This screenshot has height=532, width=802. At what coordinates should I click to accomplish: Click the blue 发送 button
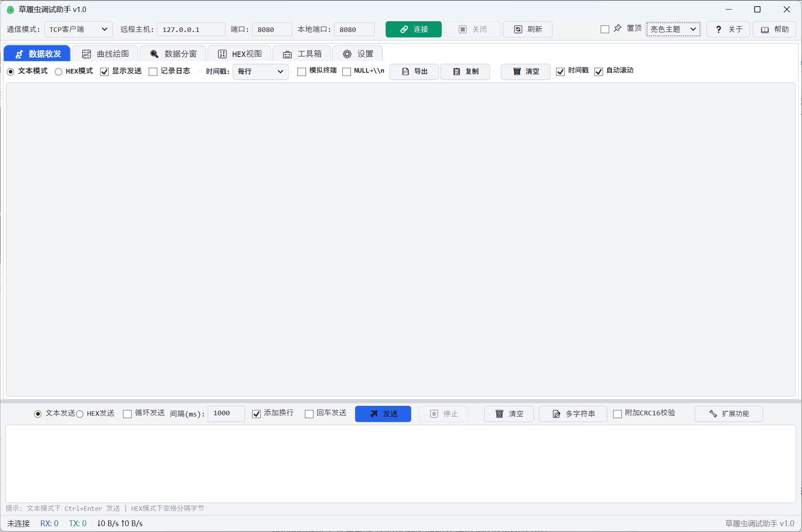point(383,414)
